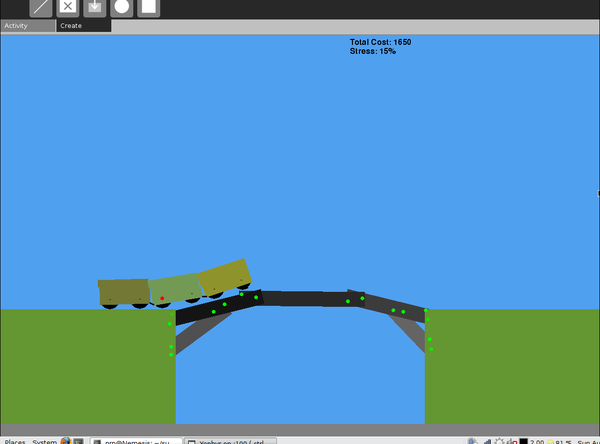This screenshot has width=600, height=444.
Task: Click the red joint on the train
Action: pos(162,298)
